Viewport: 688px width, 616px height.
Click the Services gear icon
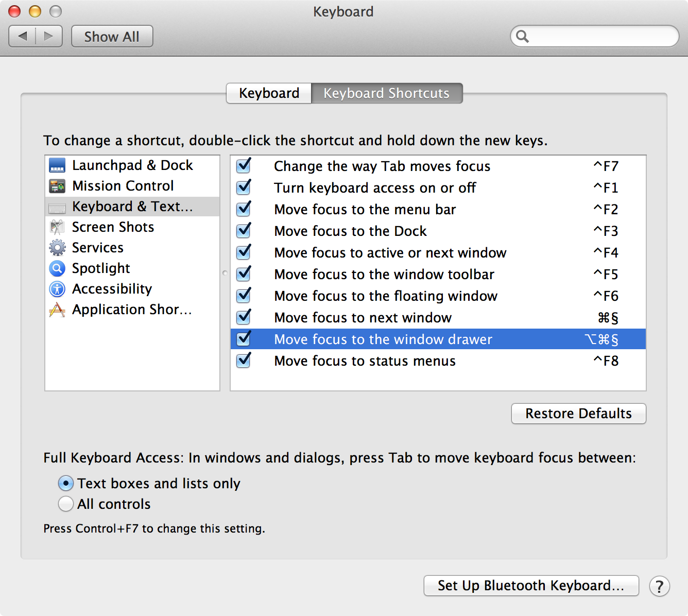point(57,248)
